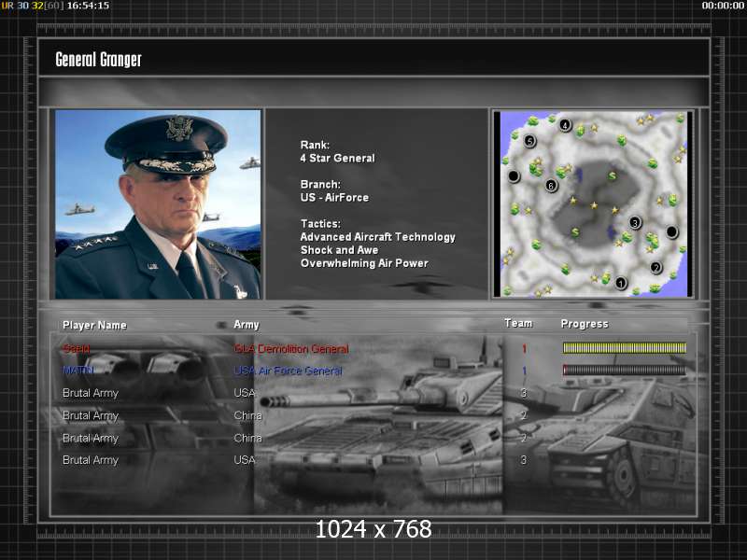Image resolution: width=747 pixels, height=560 pixels.
Task: Click the red "GLA Demolition General" army text
Action: coord(291,349)
